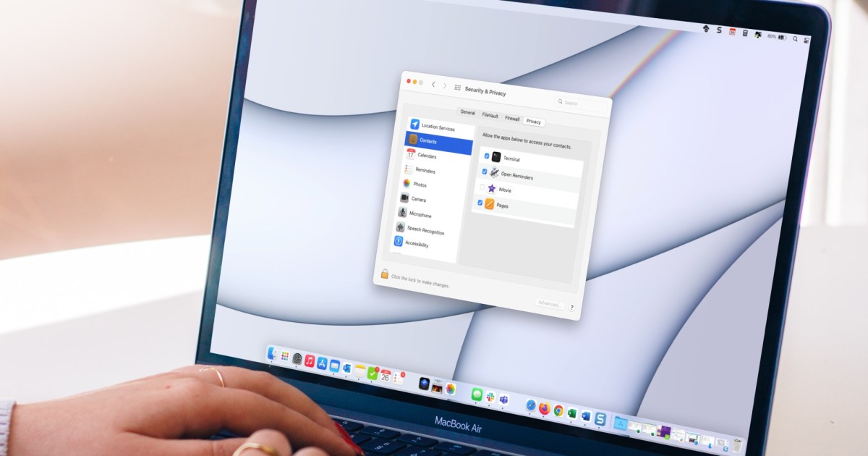The width and height of the screenshot is (868, 456).
Task: Open Launchpad from the Dock
Action: pyautogui.click(x=285, y=357)
